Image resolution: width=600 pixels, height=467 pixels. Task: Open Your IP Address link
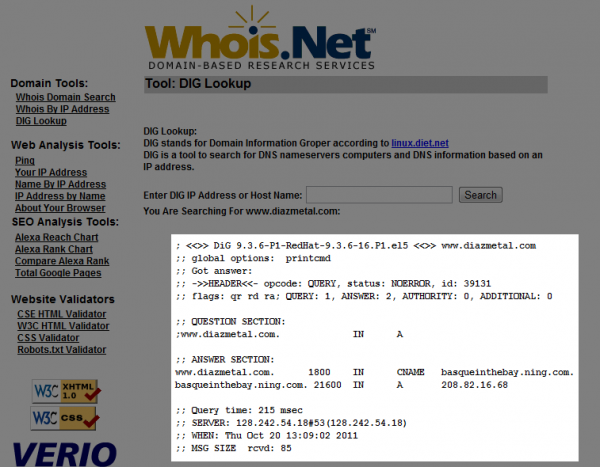tap(51, 172)
